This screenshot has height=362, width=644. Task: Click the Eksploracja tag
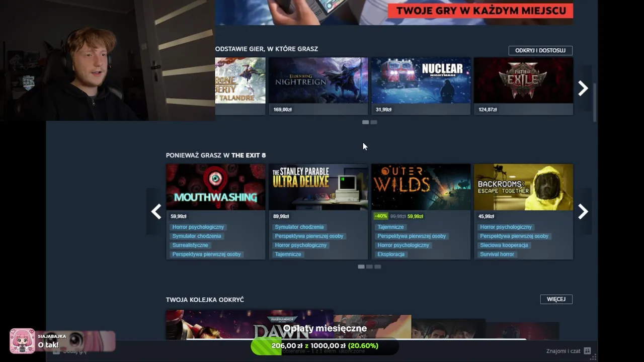tap(391, 254)
